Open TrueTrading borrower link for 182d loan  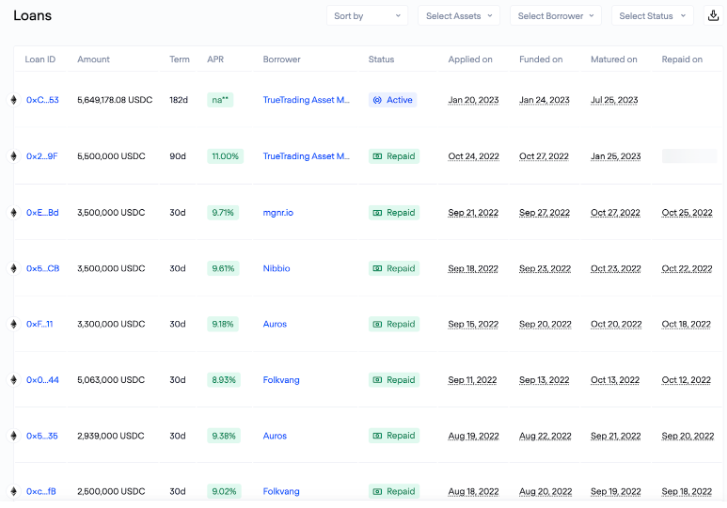pos(306,100)
